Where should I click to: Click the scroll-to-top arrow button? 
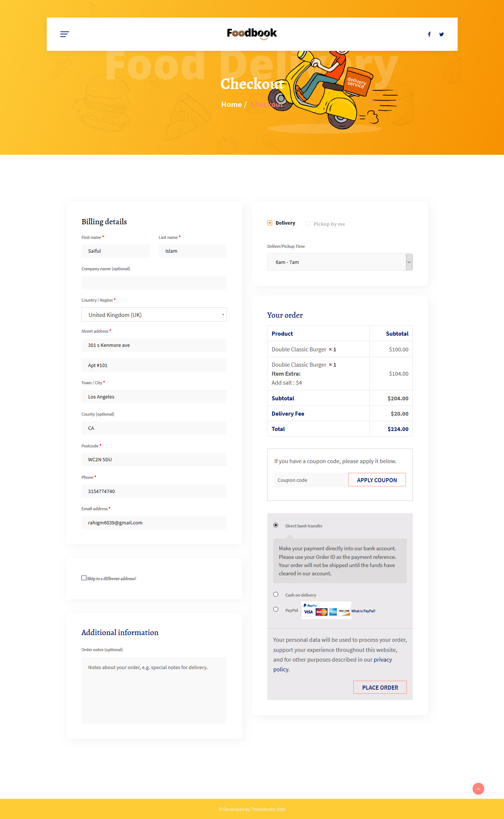click(x=478, y=789)
